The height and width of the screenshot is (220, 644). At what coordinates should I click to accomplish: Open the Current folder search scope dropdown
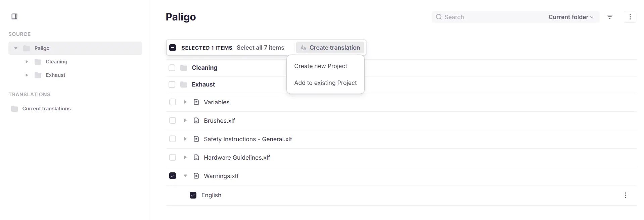[571, 17]
